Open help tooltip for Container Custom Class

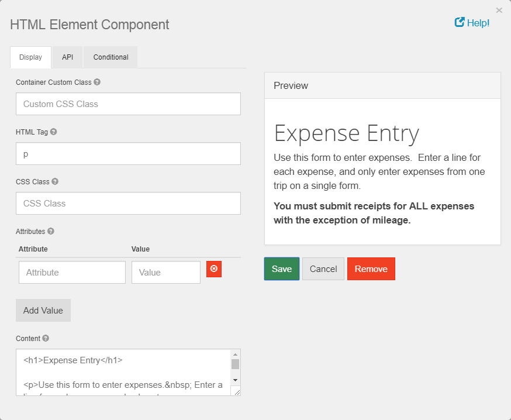pyautogui.click(x=98, y=82)
